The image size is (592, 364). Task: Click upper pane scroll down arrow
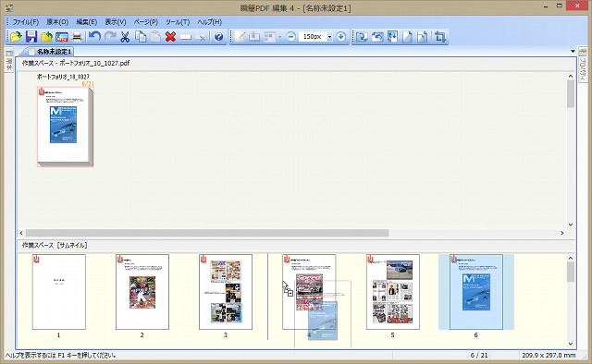click(x=571, y=224)
